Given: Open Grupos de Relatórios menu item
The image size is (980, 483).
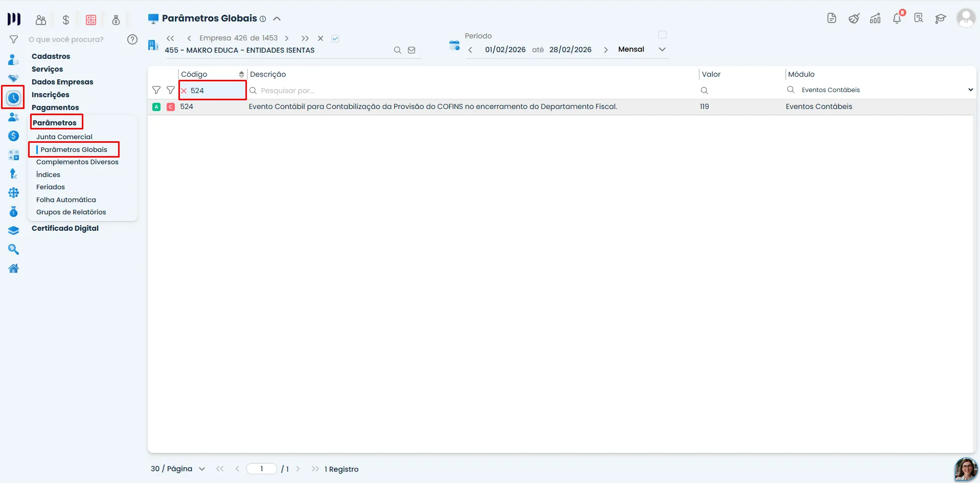Looking at the screenshot, I should tap(71, 212).
